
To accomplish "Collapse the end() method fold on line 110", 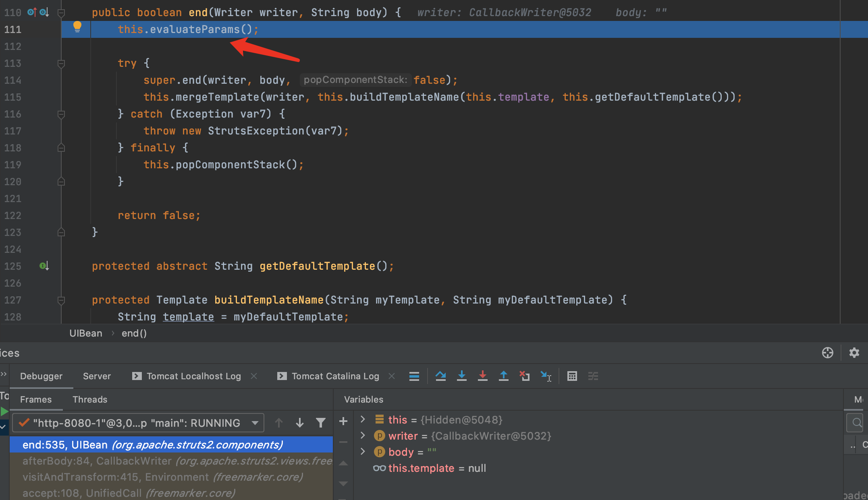I will [x=61, y=13].
